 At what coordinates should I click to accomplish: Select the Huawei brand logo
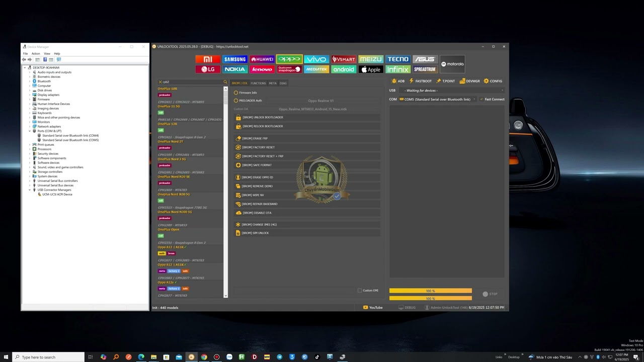tap(262, 59)
